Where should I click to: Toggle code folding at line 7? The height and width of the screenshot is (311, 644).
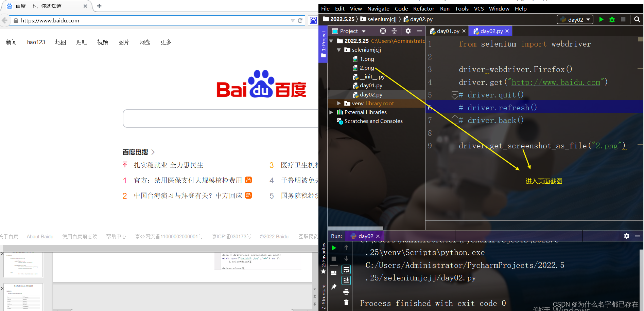[x=454, y=120]
